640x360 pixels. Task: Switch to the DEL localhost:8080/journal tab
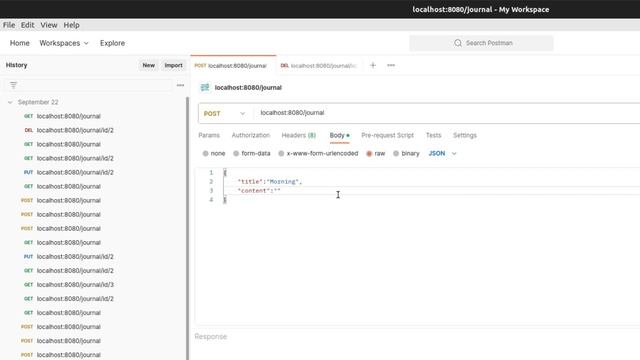click(x=318, y=66)
